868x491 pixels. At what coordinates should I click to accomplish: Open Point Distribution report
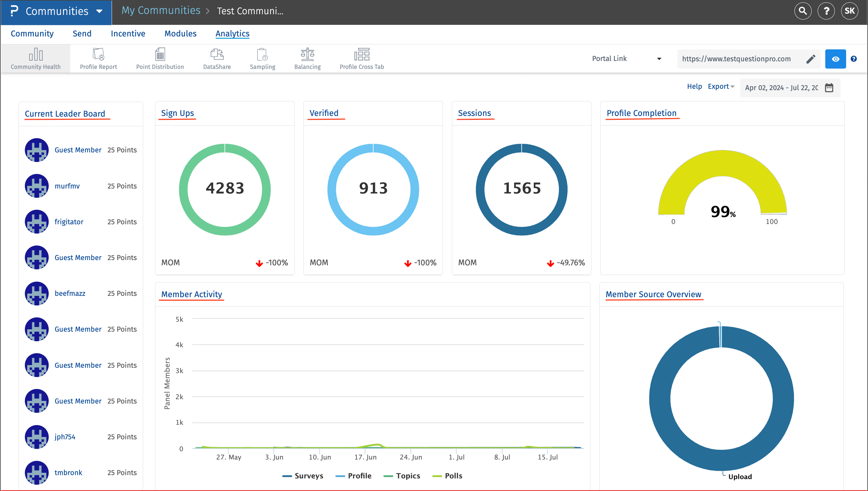tap(160, 58)
